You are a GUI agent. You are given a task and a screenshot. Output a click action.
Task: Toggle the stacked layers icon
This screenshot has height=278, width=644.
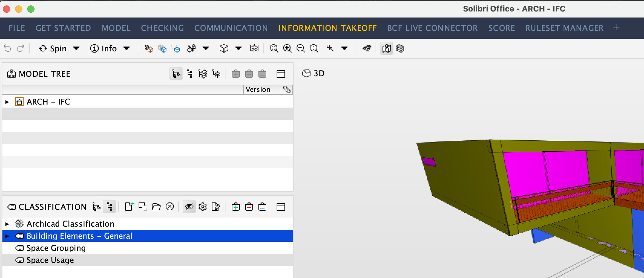click(400, 48)
